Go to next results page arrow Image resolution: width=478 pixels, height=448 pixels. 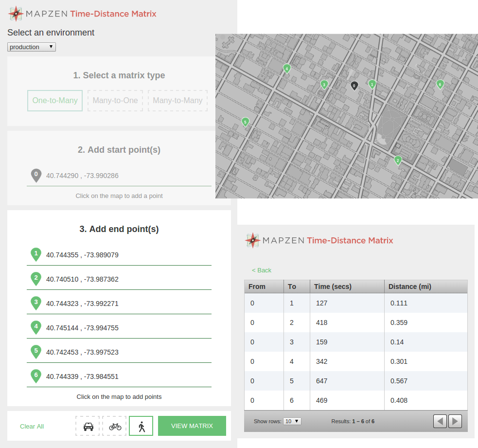[x=455, y=421]
